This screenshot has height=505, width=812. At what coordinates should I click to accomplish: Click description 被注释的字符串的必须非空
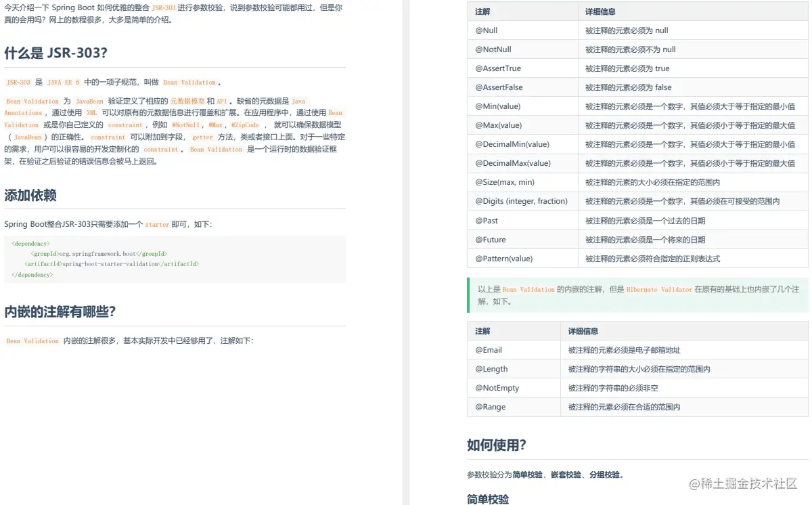pyautogui.click(x=613, y=388)
